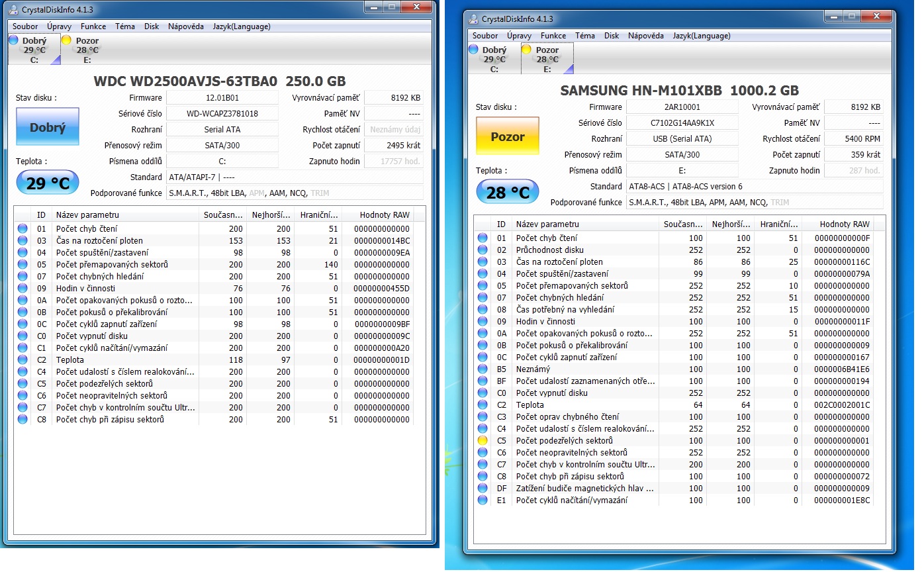Click the serial number field WD-WCAPZ3781018
The width and height of the screenshot is (924, 572).
pos(222,114)
